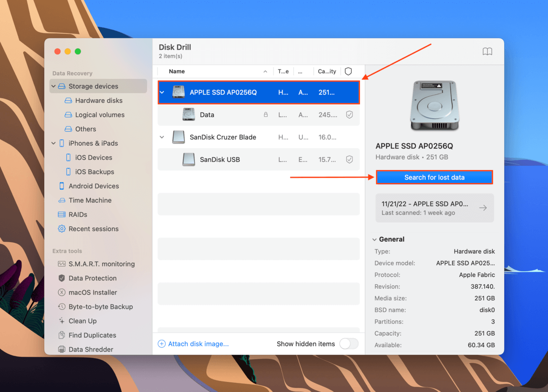Collapse the iPhones & iPads sidebar group
The image size is (548, 392).
click(53, 143)
